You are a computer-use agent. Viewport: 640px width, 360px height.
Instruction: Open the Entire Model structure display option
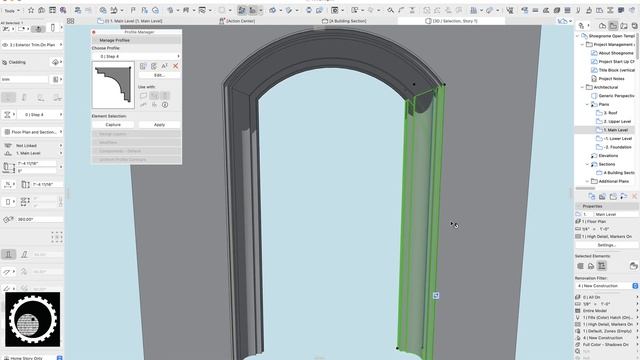607,311
